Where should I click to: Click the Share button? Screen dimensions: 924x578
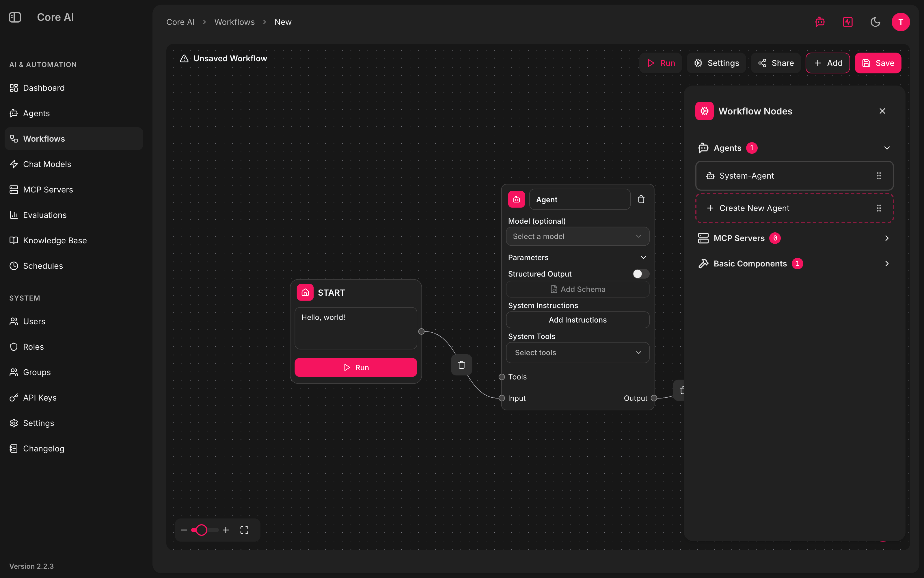tap(776, 63)
